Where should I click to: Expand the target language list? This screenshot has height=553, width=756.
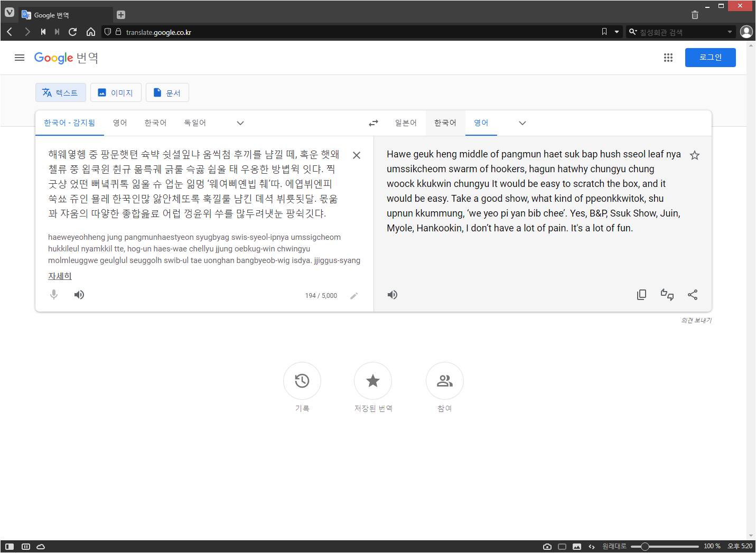pyautogui.click(x=522, y=123)
